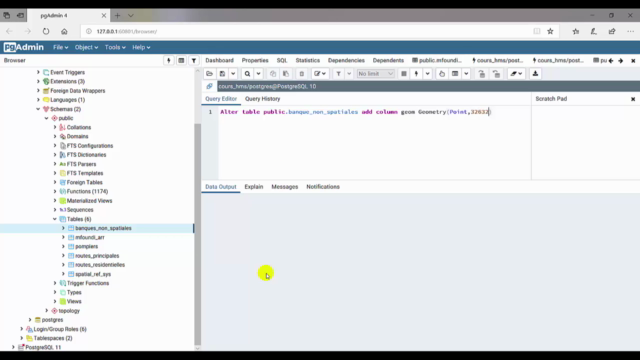
Task: Click the Commit transaction icon
Action: click(x=482, y=74)
